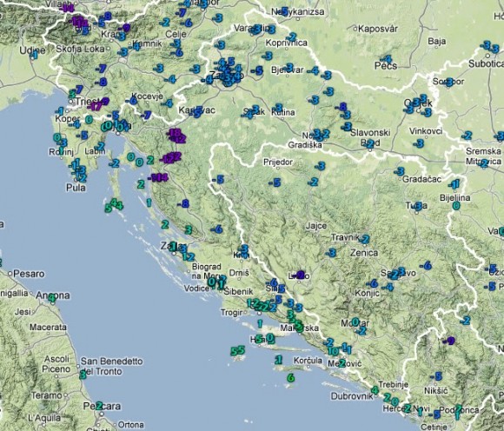Click the Macerata city label
The height and width of the screenshot is (431, 504).
coord(48,328)
